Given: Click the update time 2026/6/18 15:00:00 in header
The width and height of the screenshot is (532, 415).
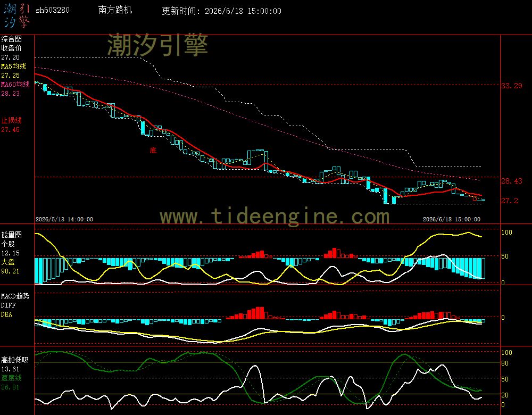Looking at the screenshot, I should (x=243, y=11).
